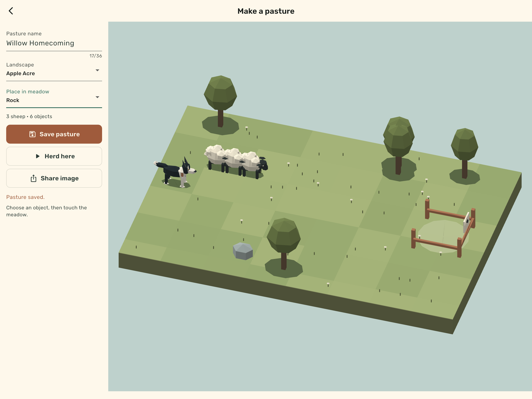Click the 'Pasture saved.' status message

tap(26, 197)
